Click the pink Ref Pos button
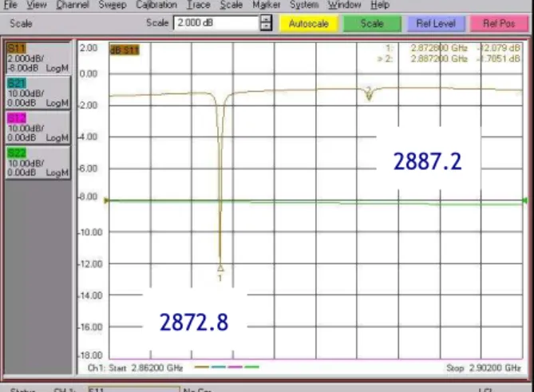This screenshot has height=392, width=534. click(x=499, y=23)
